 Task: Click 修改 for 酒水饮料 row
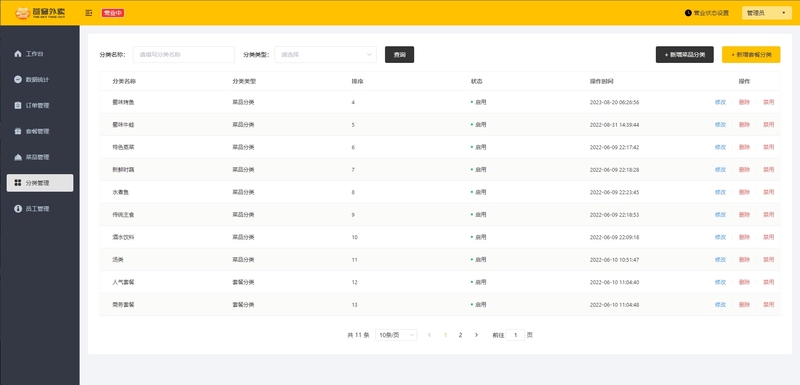coord(720,237)
